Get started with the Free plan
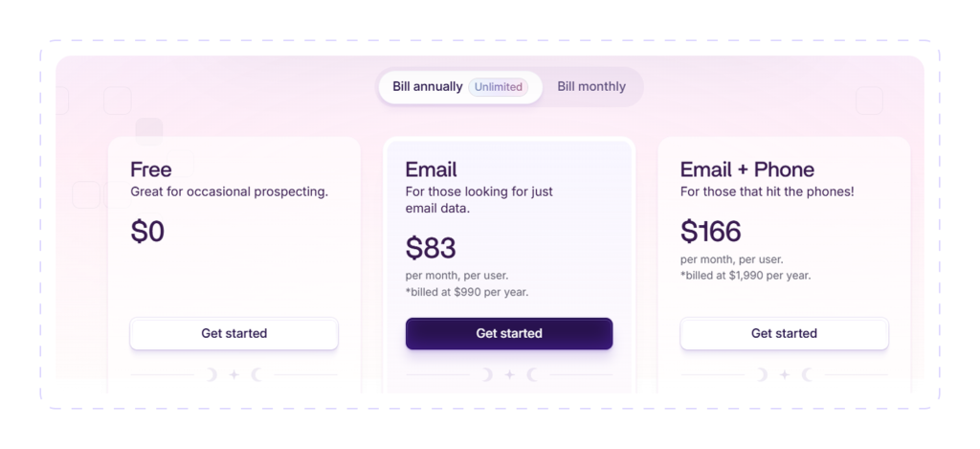Viewport: 980px width, 449px height. click(x=234, y=333)
